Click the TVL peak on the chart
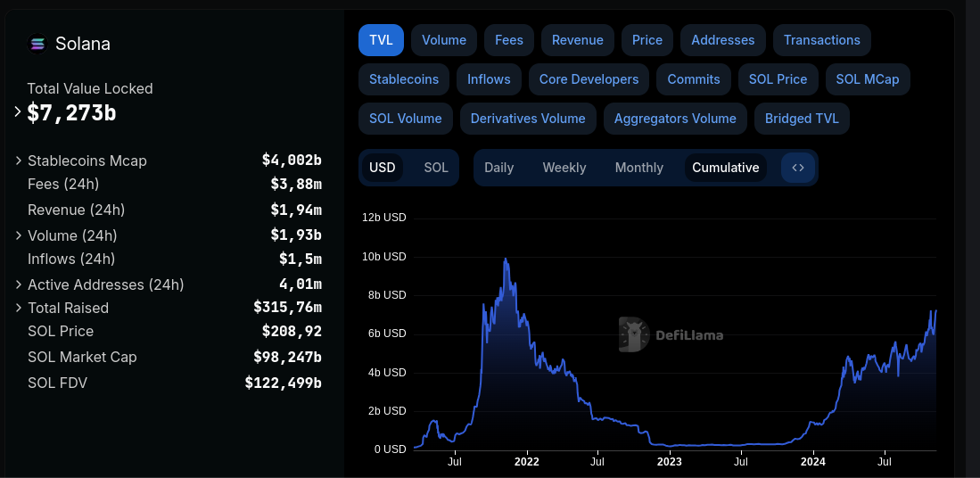 click(506, 260)
